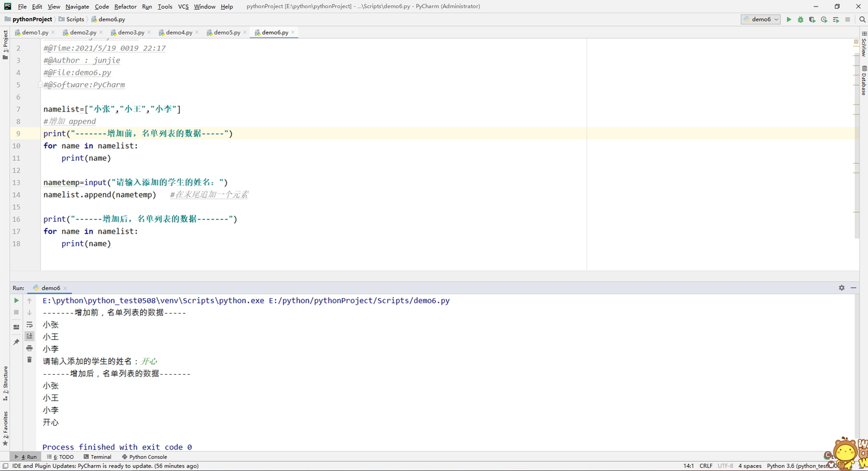Open the Database side panel
The width and height of the screenshot is (868, 471).
863,81
